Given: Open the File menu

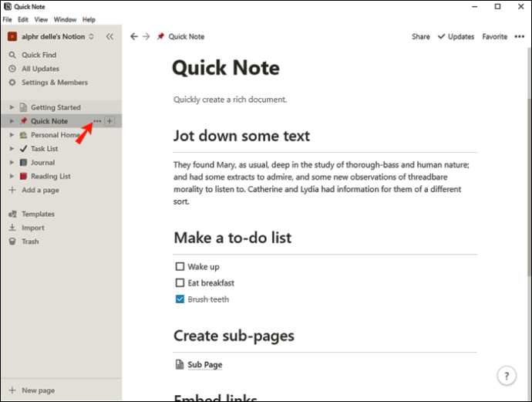Looking at the screenshot, I should coord(7,19).
